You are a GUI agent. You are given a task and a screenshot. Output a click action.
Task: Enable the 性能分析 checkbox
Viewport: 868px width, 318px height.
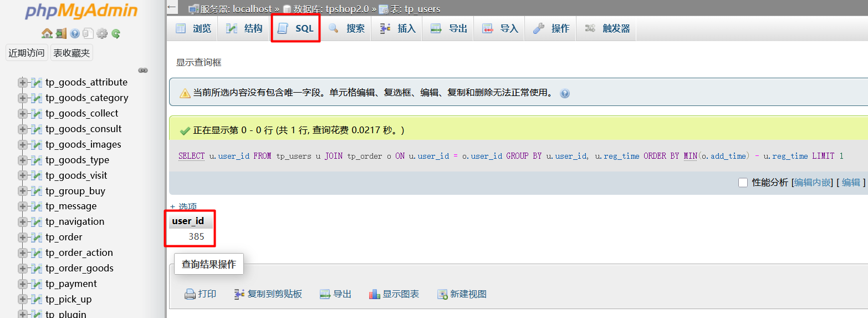pos(743,183)
